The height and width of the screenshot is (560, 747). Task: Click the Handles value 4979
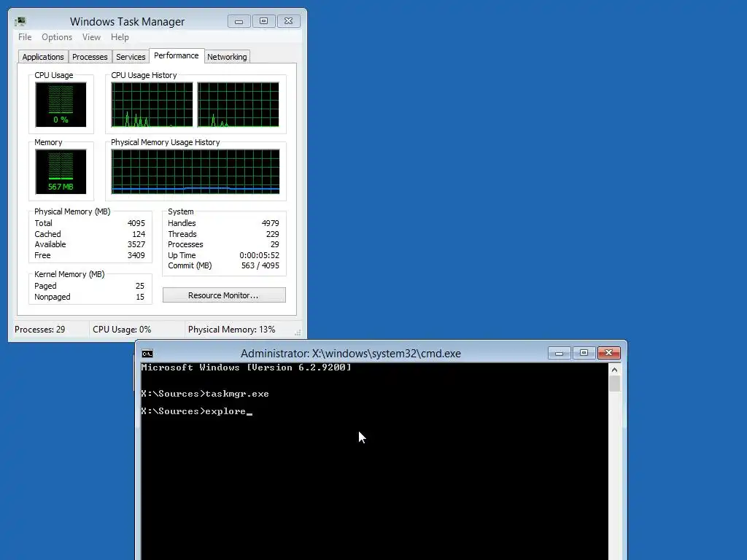tap(270, 223)
